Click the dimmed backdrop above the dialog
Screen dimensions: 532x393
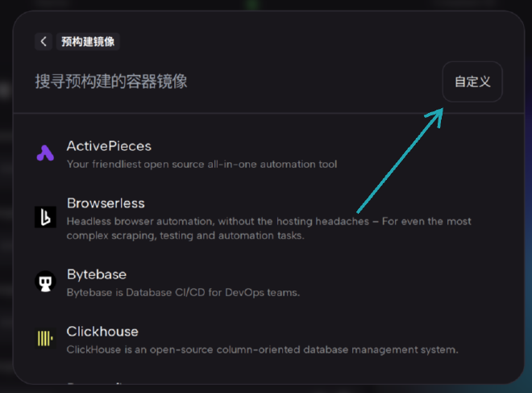(266, 4)
